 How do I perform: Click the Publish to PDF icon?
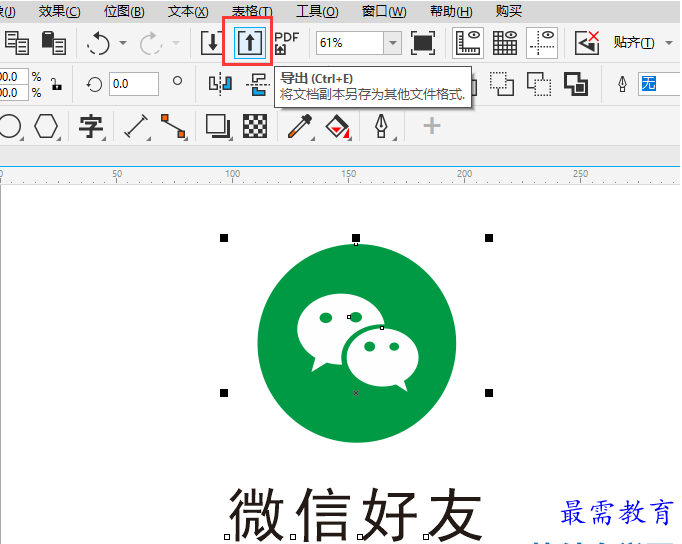(x=287, y=43)
